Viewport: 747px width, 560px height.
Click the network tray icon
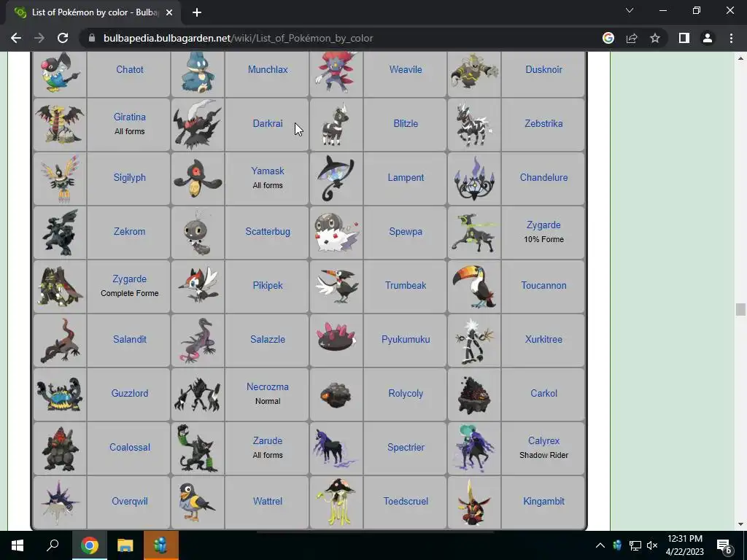tap(635, 545)
